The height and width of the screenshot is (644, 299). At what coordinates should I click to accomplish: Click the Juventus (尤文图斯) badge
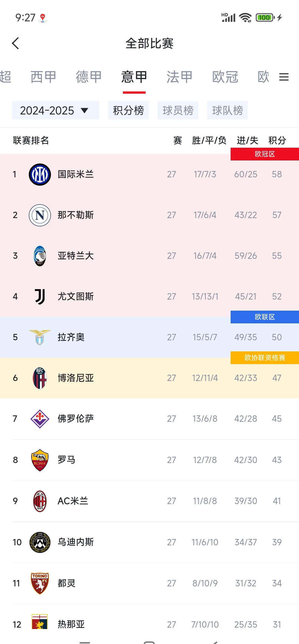click(x=40, y=296)
